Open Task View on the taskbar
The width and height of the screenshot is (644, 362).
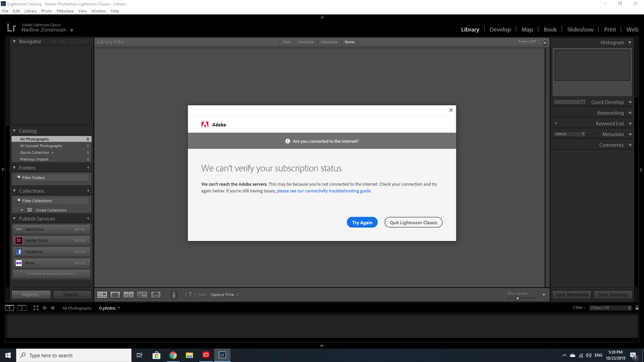pyautogui.click(x=140, y=356)
